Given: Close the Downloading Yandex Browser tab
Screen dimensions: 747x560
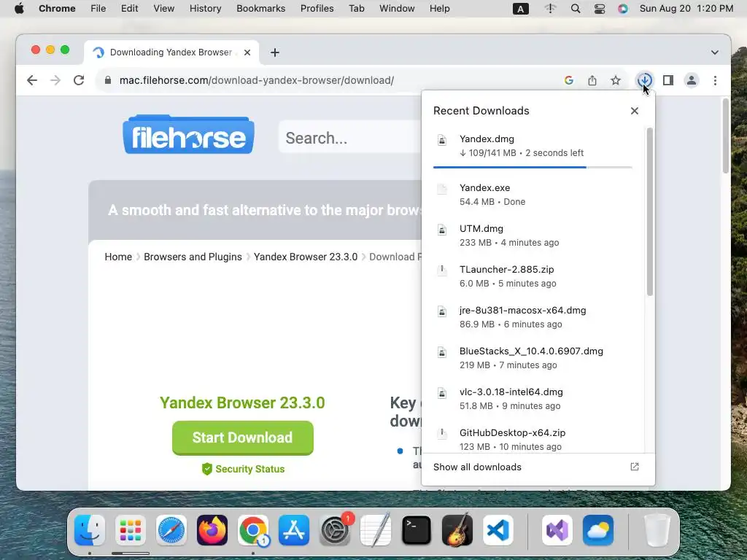Looking at the screenshot, I should tap(247, 52).
